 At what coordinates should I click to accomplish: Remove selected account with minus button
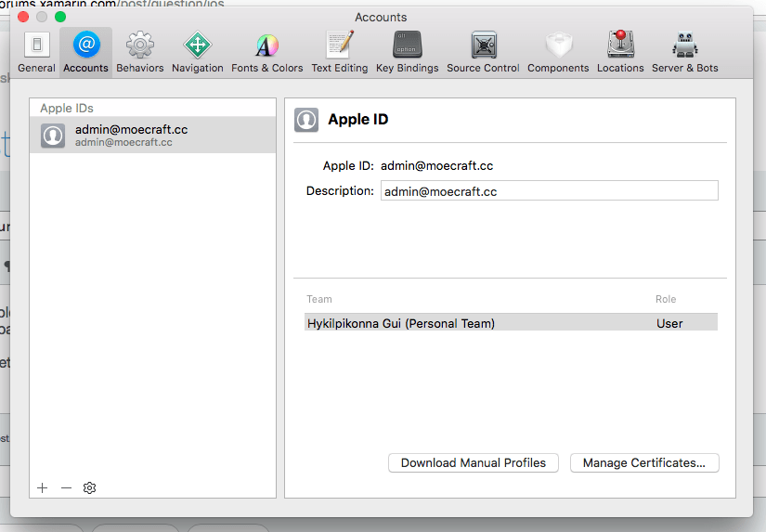coord(67,487)
